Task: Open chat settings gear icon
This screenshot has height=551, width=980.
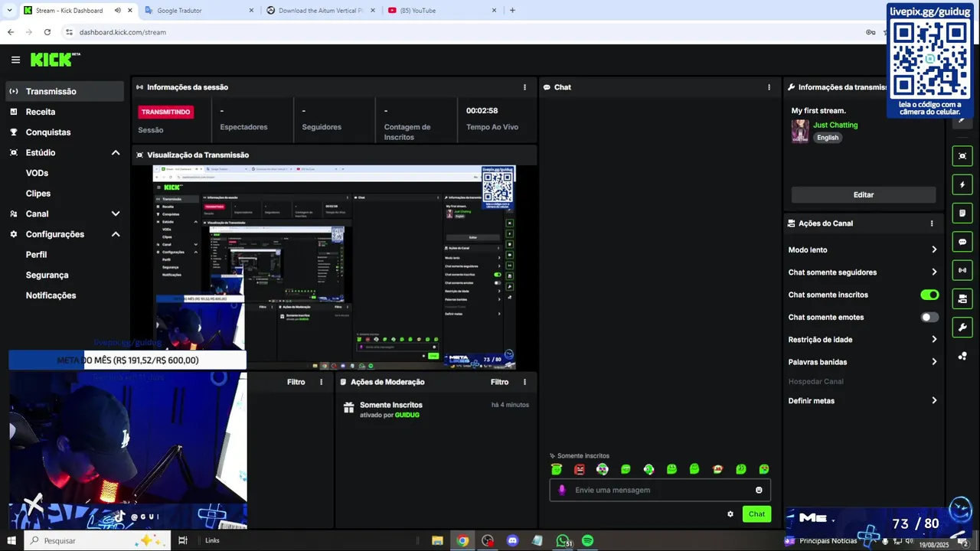Action: [730, 514]
